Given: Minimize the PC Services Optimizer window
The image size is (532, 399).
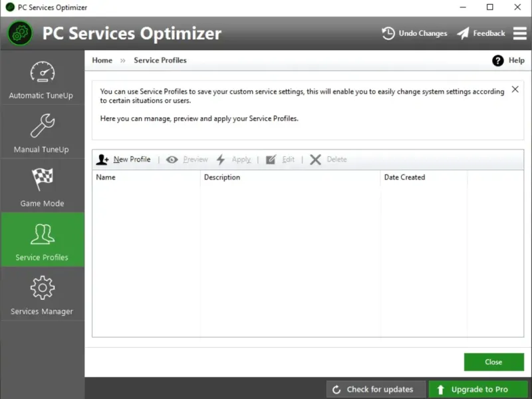Looking at the screenshot, I should point(463,7).
